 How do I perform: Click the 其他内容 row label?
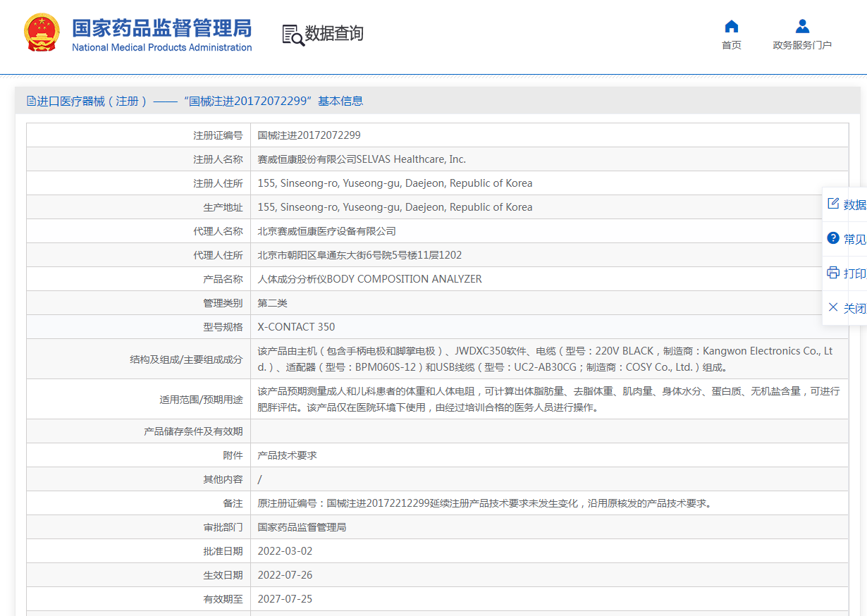coord(223,479)
